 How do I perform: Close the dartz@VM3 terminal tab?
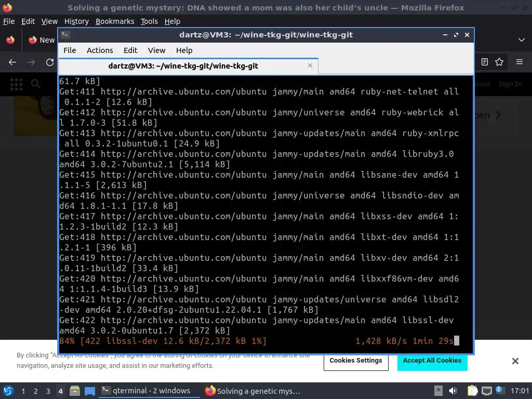[x=310, y=65]
